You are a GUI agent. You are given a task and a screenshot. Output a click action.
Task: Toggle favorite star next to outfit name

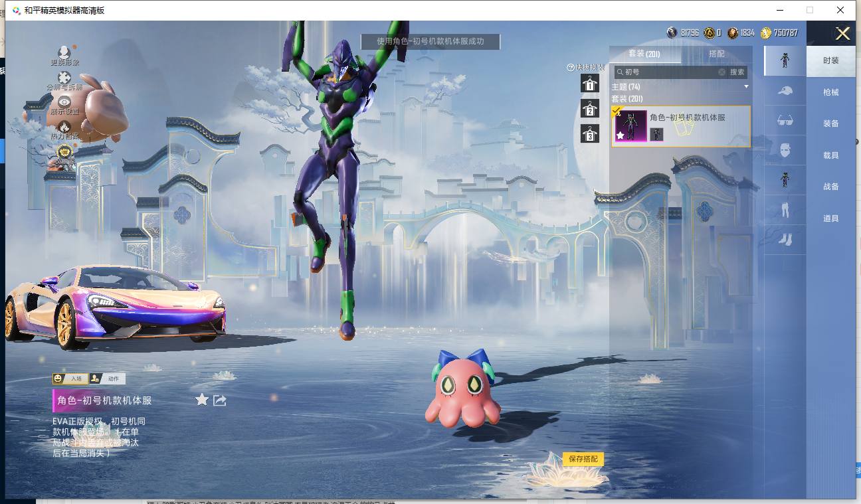tap(202, 400)
